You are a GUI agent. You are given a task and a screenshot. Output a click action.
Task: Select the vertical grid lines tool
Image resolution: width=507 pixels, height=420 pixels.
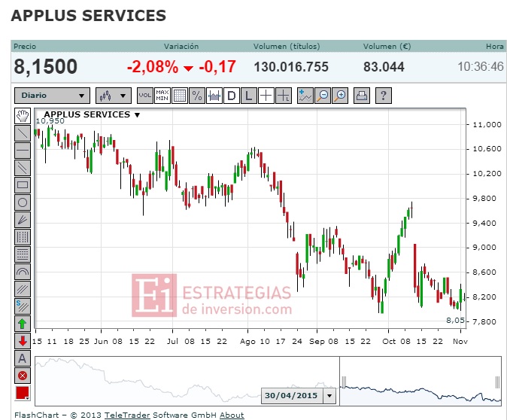tap(23, 237)
